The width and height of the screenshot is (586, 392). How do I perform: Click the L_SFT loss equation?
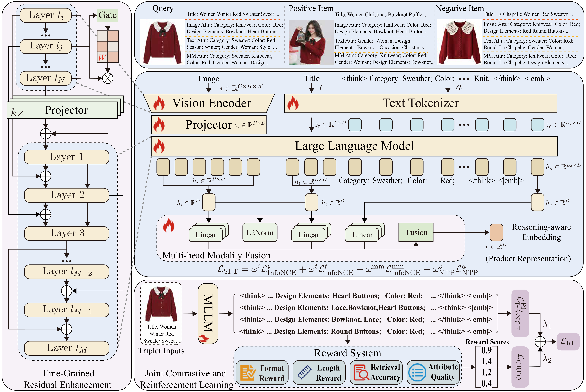[347, 270]
